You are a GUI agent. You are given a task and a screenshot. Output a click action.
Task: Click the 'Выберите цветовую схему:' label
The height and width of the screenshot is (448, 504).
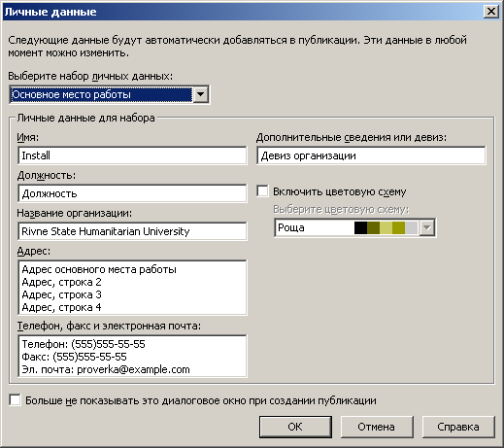(x=341, y=210)
